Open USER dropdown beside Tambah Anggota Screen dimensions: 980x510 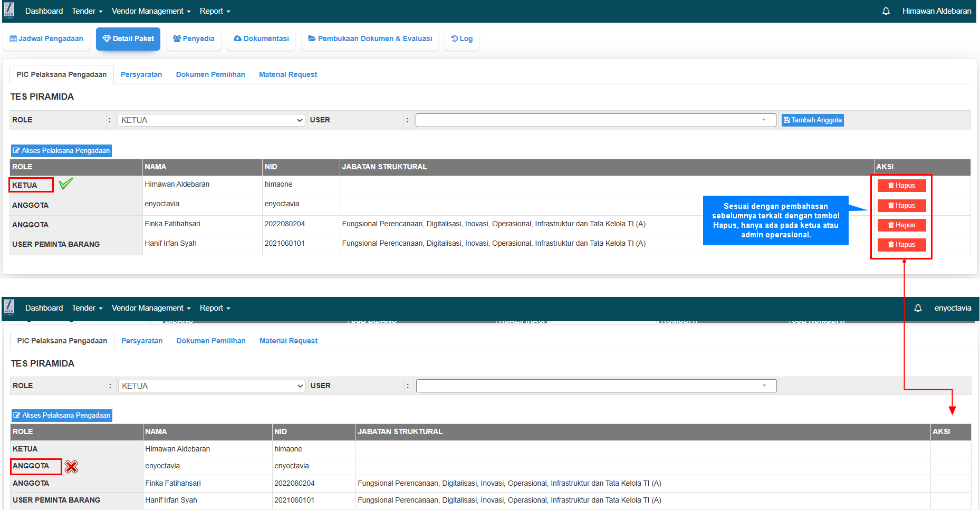point(595,120)
